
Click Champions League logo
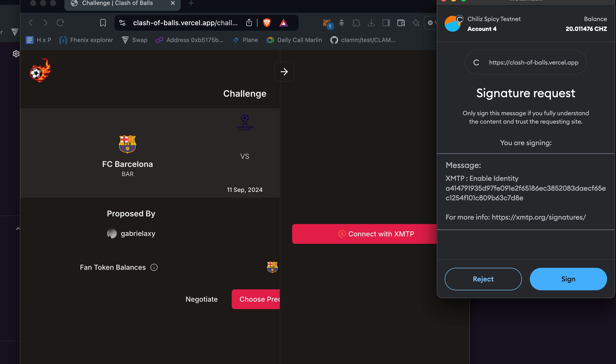[245, 122]
